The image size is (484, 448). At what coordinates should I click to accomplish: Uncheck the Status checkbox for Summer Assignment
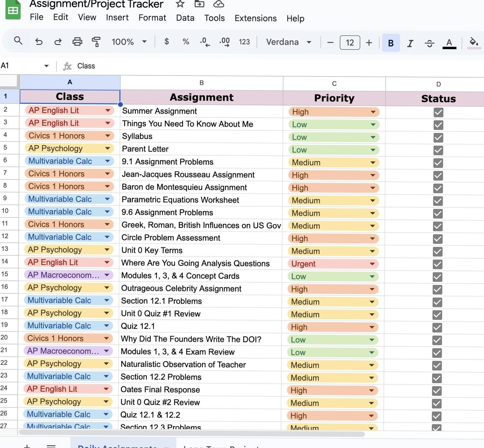coord(438,112)
